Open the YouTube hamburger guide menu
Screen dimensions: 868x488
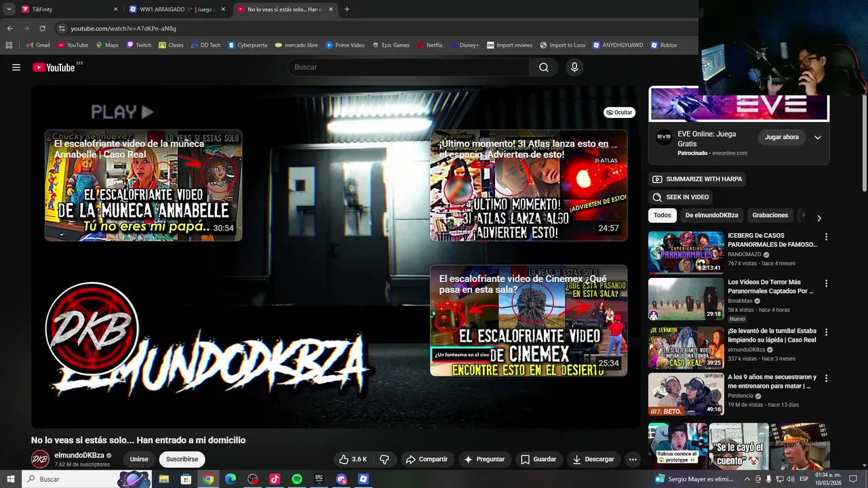coord(16,67)
